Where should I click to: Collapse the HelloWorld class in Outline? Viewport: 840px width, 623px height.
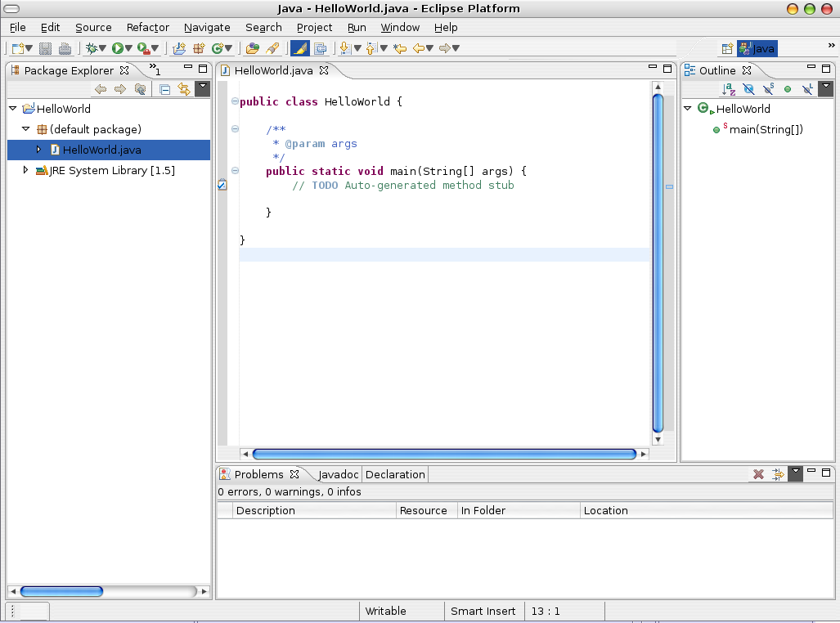tap(687, 108)
